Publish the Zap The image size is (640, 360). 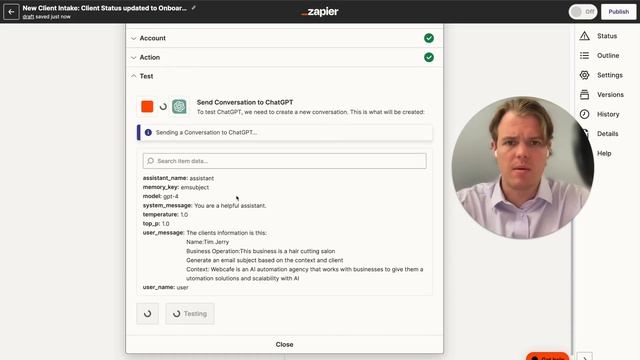coord(618,12)
